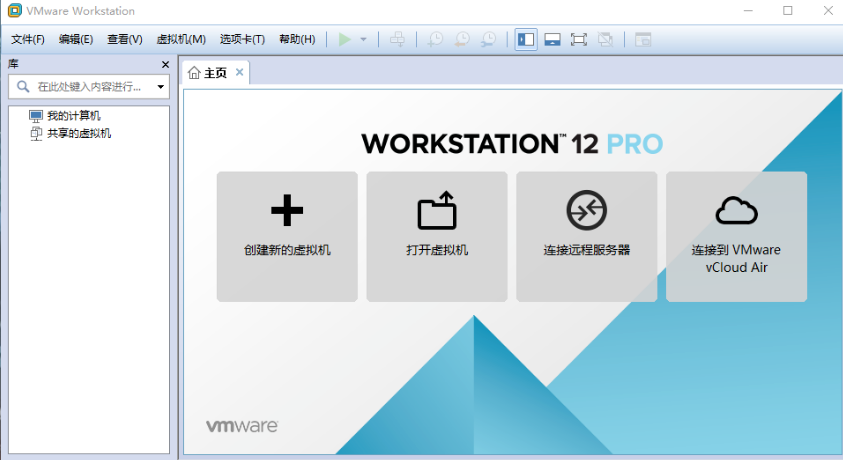This screenshot has width=843, height=460.
Task: Expand the library search filter dropdown
Action: pyautogui.click(x=160, y=87)
